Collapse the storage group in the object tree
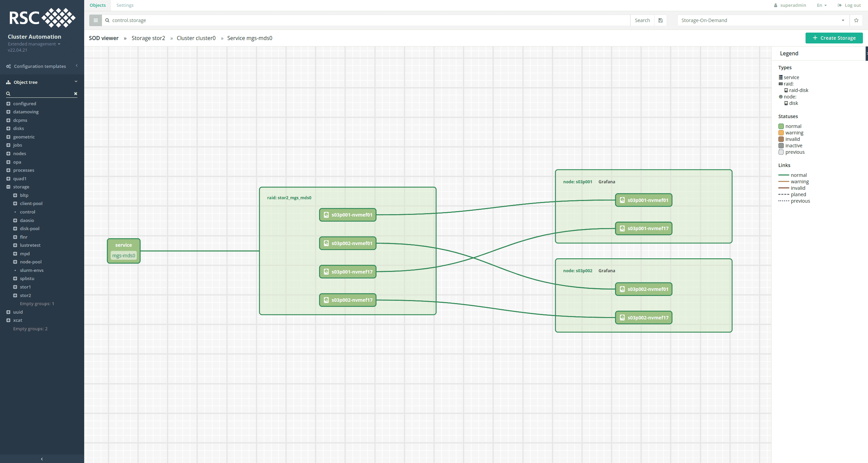Viewport: 868px width, 463px height. pos(8,187)
